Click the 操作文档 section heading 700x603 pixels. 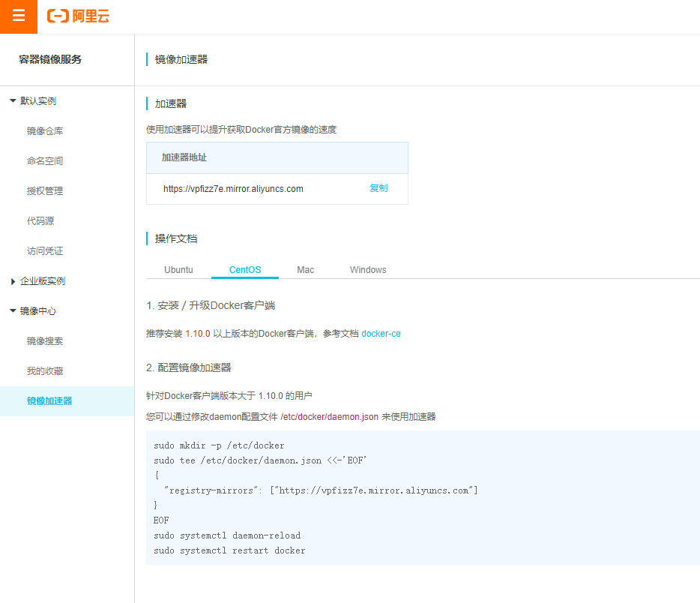(x=176, y=238)
